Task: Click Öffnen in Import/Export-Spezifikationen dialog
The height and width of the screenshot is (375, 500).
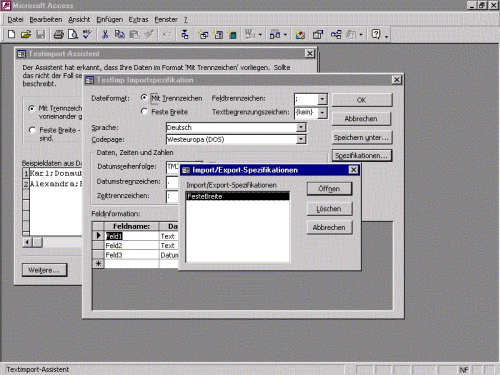Action: pos(329,189)
